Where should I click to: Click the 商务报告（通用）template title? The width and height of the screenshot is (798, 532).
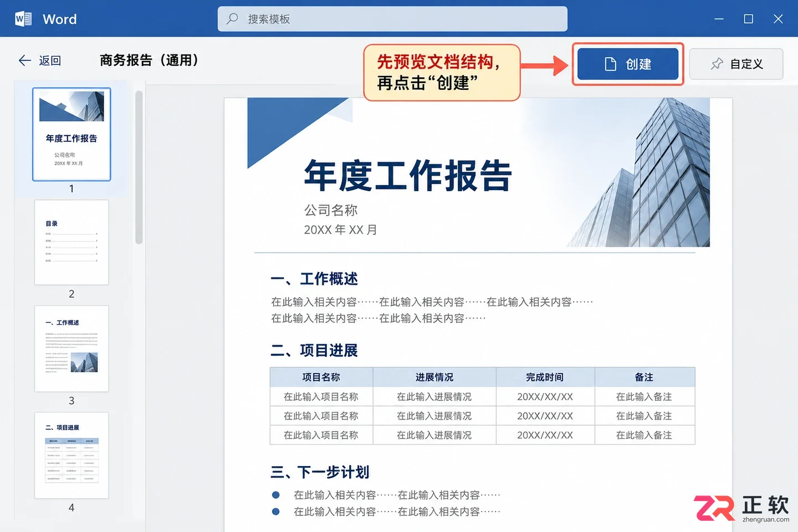149,60
